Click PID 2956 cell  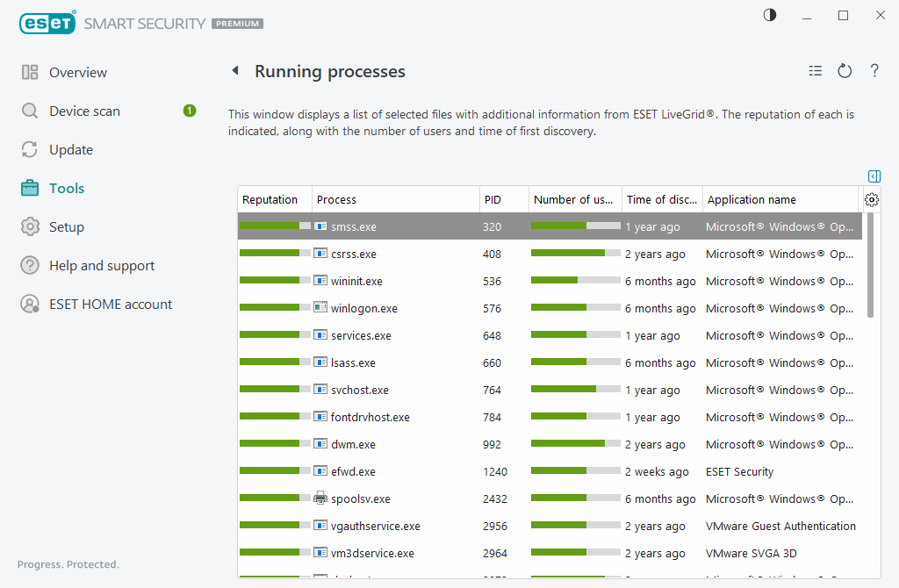pyautogui.click(x=495, y=526)
